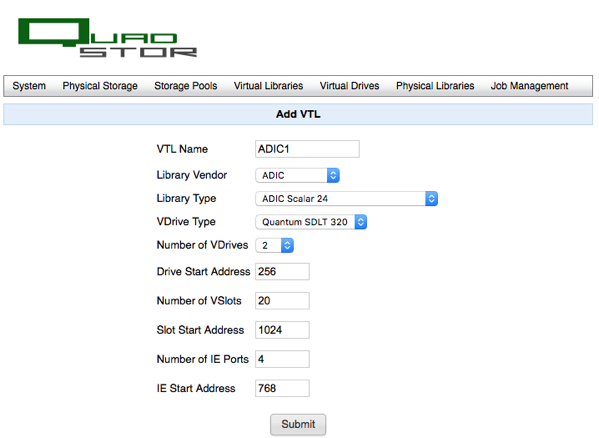The height and width of the screenshot is (438, 599).
Task: Click the VTL Name input field
Action: point(307,149)
